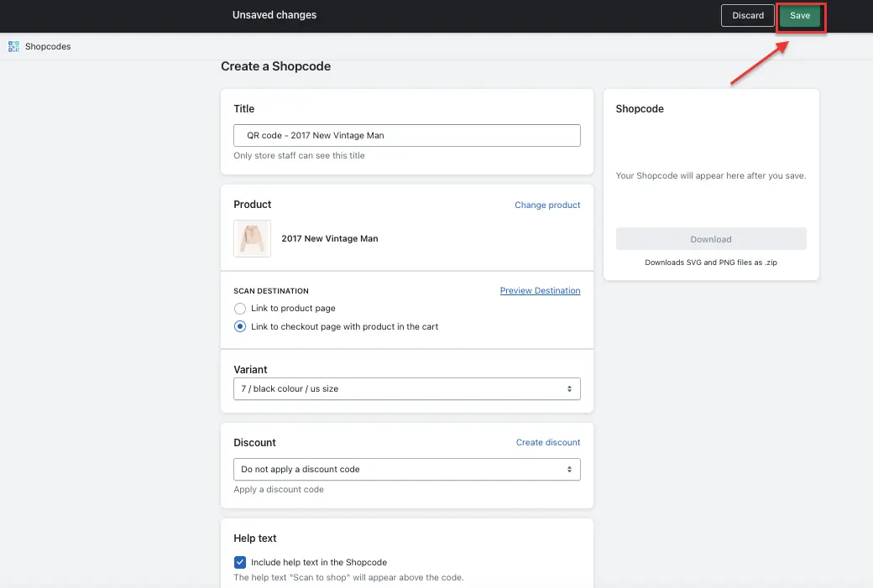
Task: Click the Create discount link
Action: [x=548, y=442]
